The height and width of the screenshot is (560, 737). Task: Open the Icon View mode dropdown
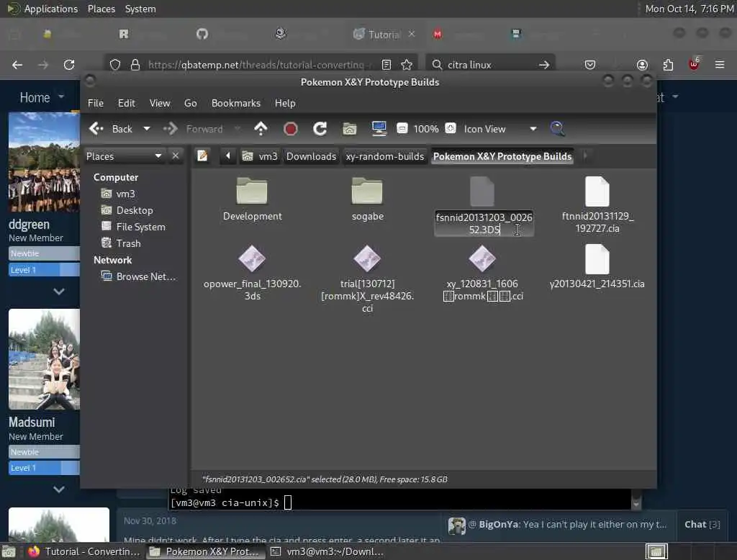tap(499, 129)
